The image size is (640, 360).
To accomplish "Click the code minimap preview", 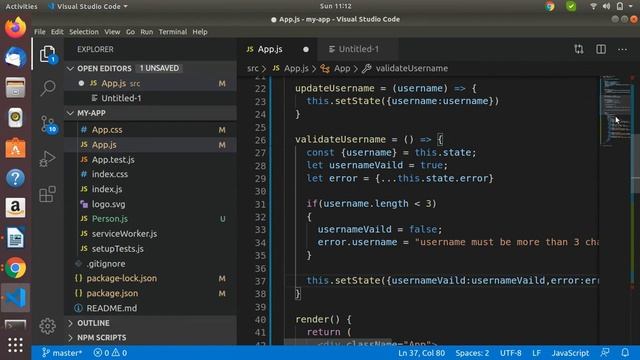I will pos(616,110).
